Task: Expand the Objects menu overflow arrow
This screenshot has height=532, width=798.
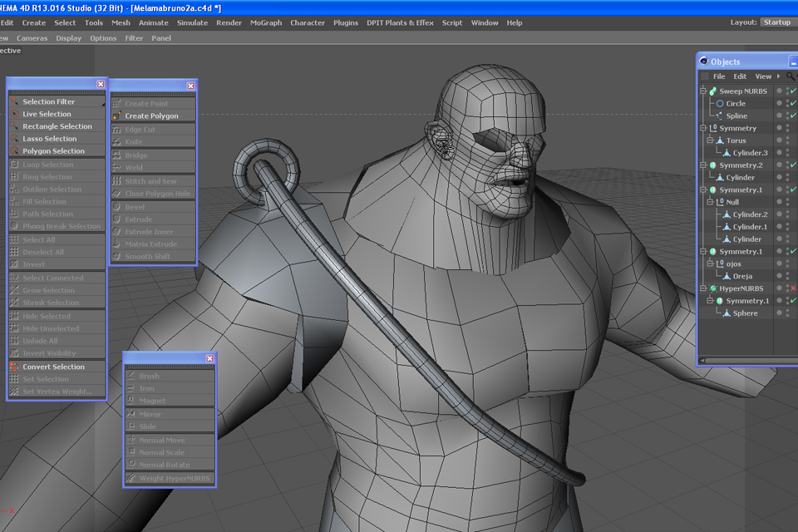Action: 778,76
